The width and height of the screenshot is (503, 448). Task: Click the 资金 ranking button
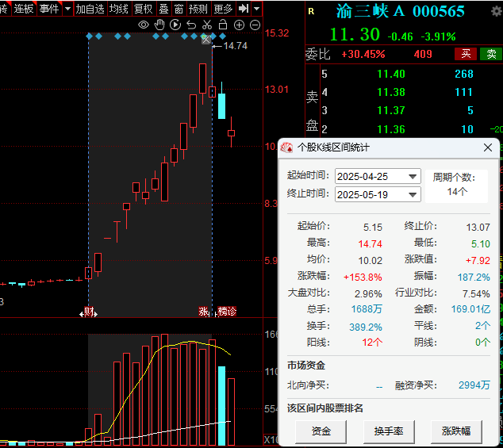pyautogui.click(x=321, y=431)
